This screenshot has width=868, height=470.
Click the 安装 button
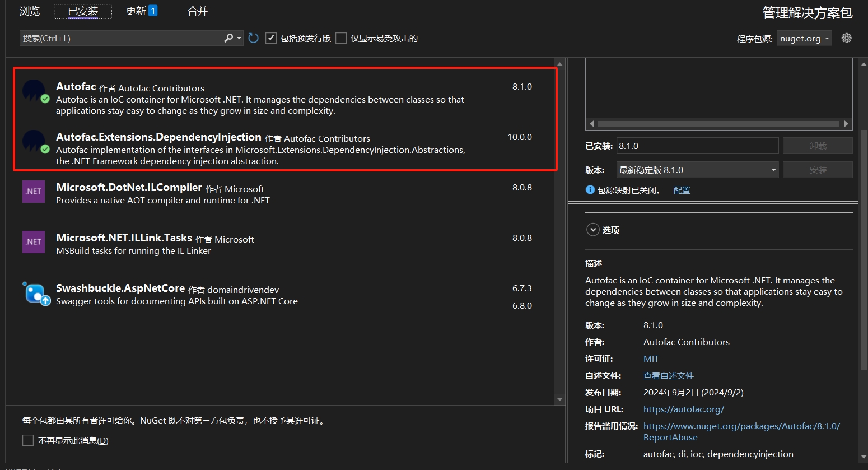click(x=818, y=170)
